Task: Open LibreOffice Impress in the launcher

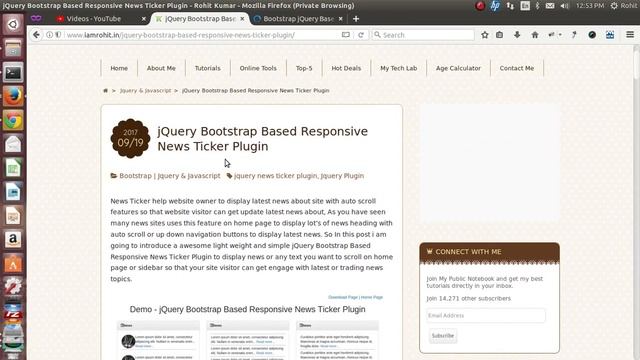Action: pos(13,216)
